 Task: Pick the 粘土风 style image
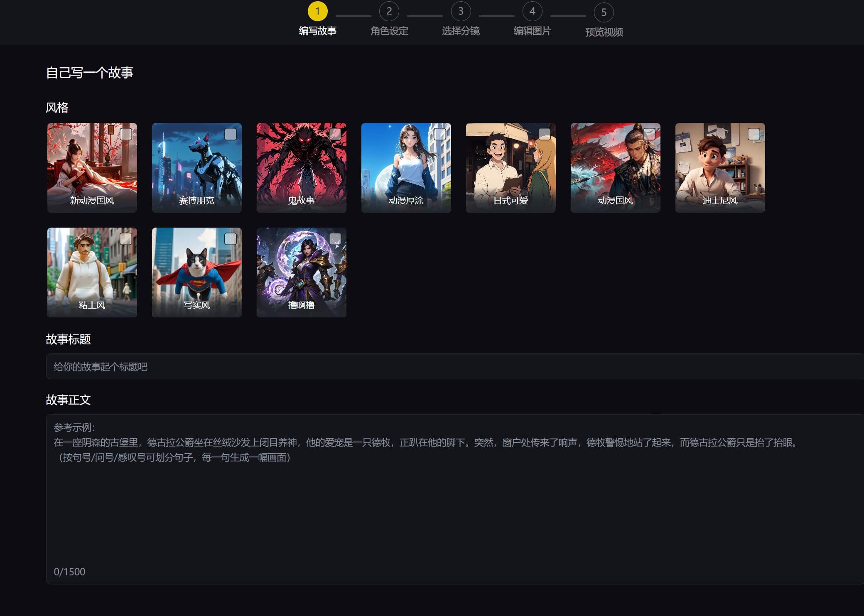92,272
